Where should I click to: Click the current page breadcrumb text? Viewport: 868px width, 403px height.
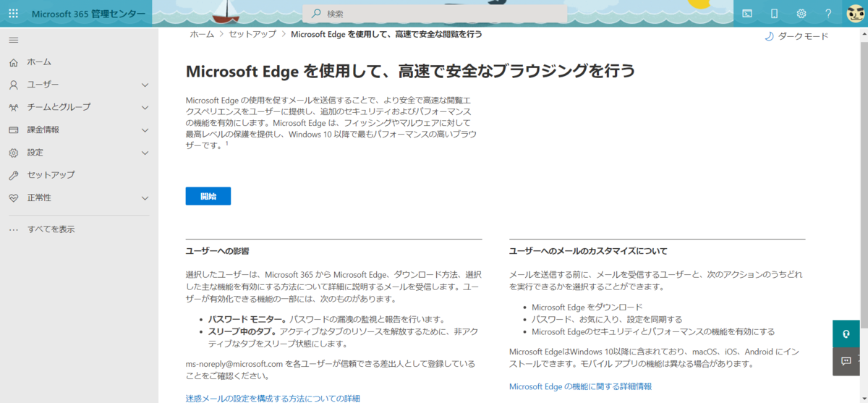tap(386, 34)
